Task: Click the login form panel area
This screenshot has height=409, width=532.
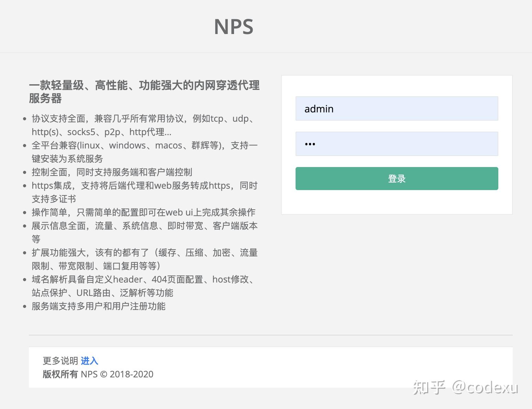Action: pyautogui.click(x=397, y=144)
